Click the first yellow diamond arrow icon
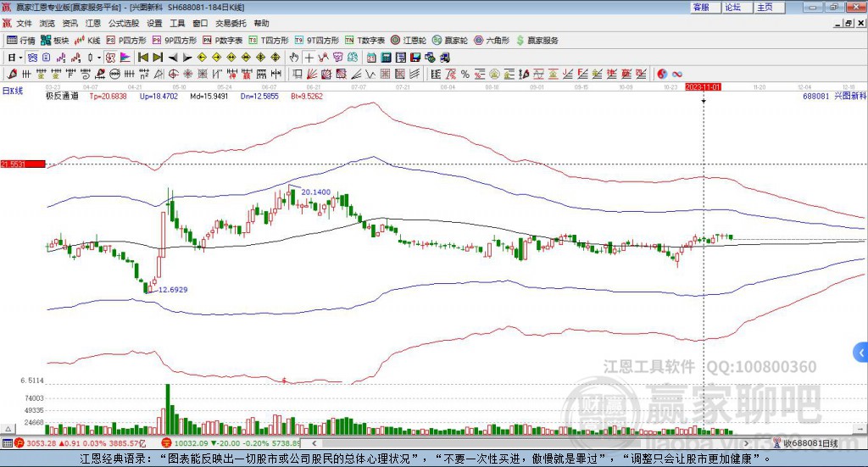This screenshot has width=868, height=467. [x=202, y=58]
